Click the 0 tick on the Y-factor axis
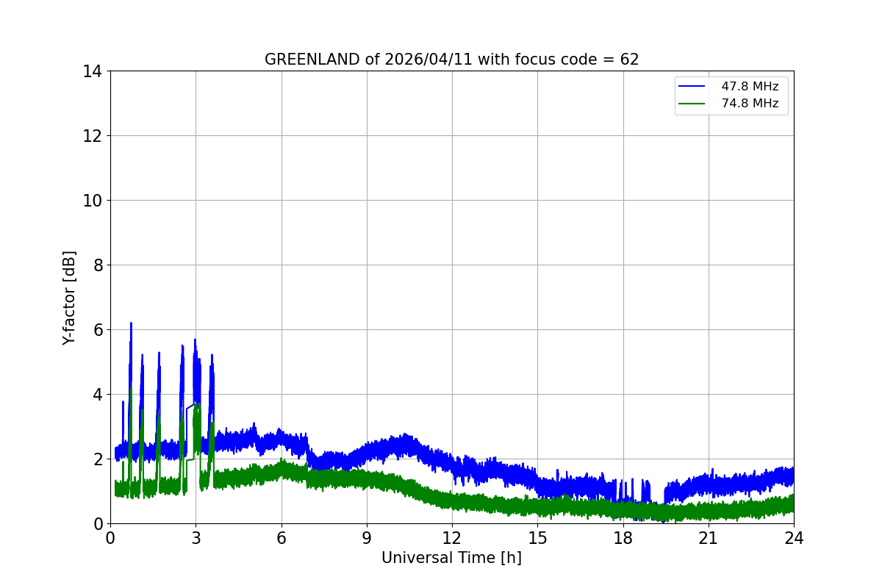 [97, 524]
